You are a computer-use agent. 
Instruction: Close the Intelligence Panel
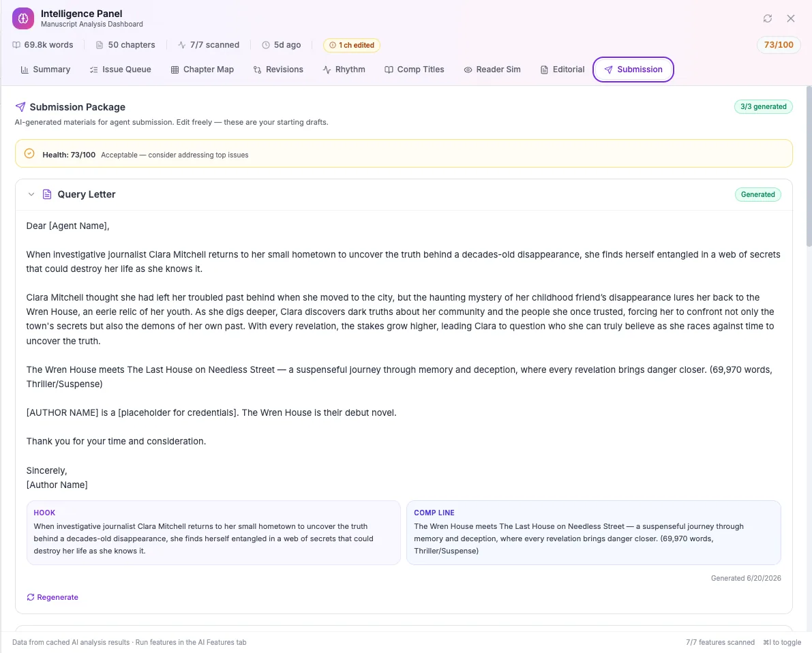point(791,18)
